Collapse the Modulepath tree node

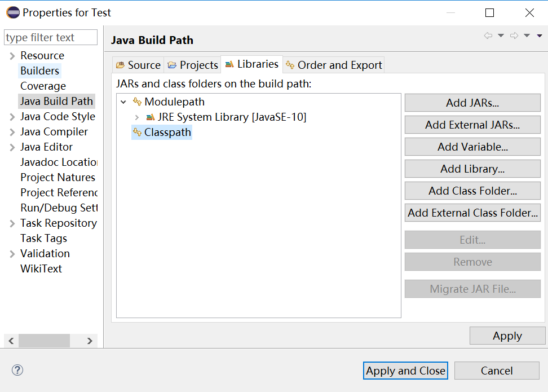123,102
